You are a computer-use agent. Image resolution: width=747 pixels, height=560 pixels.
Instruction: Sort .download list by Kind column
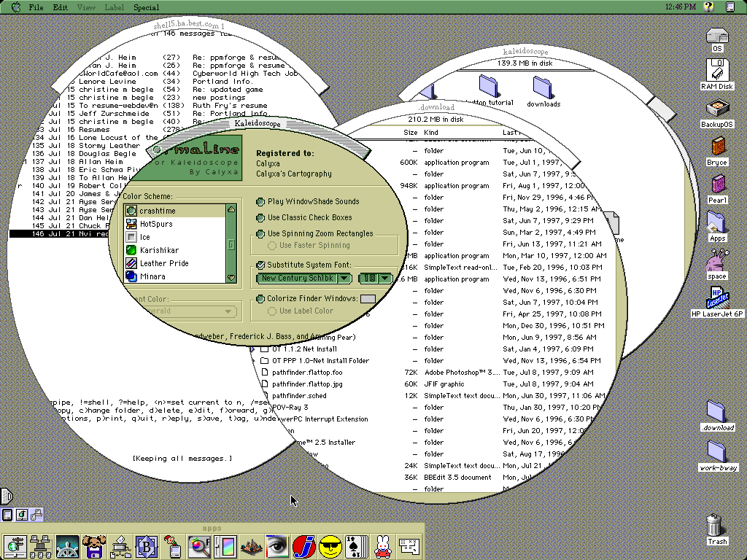coord(430,133)
